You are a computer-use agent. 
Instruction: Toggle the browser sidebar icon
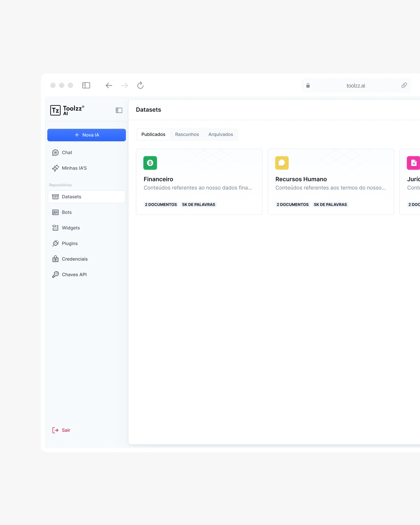[86, 85]
